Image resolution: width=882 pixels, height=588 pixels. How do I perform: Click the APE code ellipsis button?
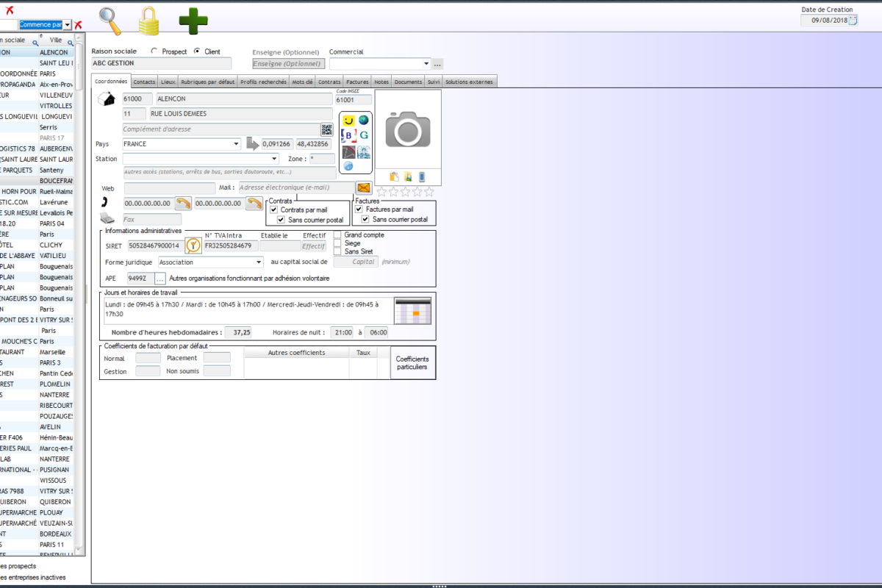click(x=160, y=279)
